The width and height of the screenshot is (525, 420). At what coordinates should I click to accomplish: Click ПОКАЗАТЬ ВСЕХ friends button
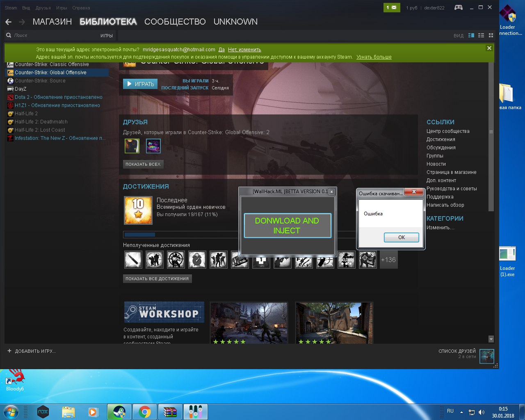143,164
